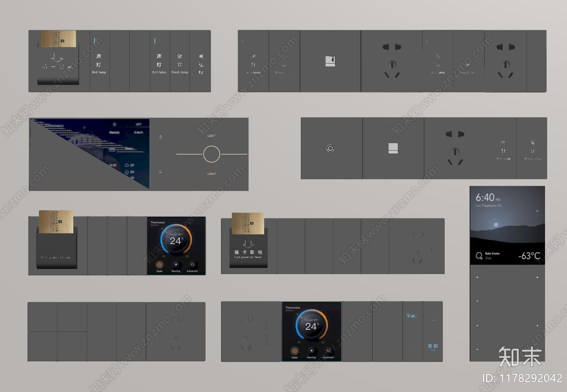Switch to the Daily forecast tab
The width and height of the screenshot is (567, 392).
tap(112, 149)
